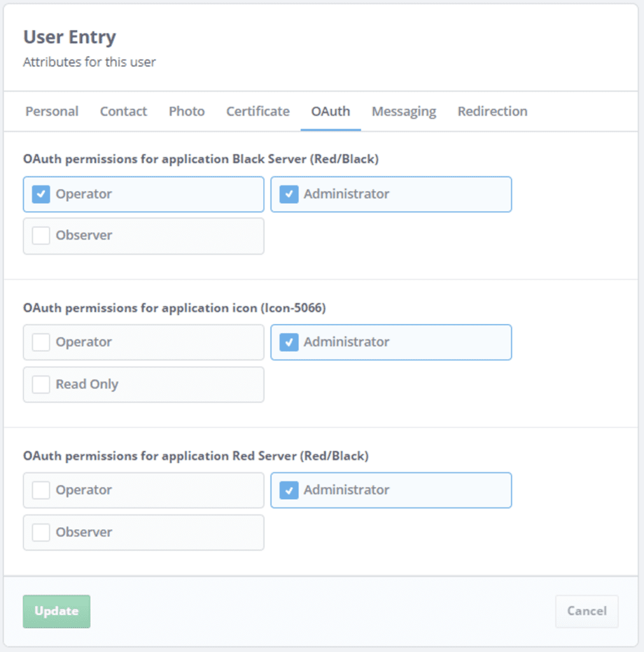
Task: Uncheck Administrator for Black Server
Action: [x=289, y=194]
